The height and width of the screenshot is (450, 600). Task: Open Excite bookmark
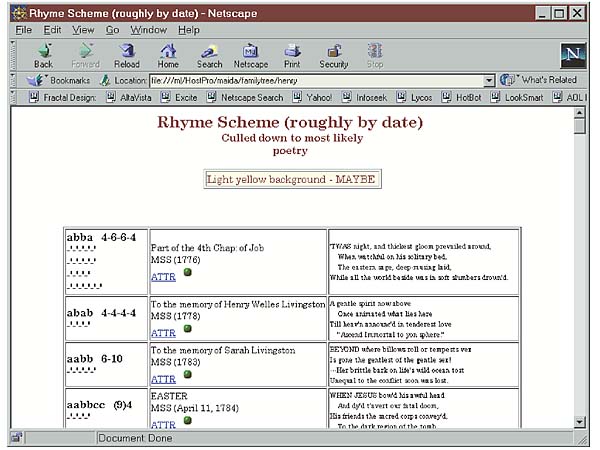coord(179,98)
